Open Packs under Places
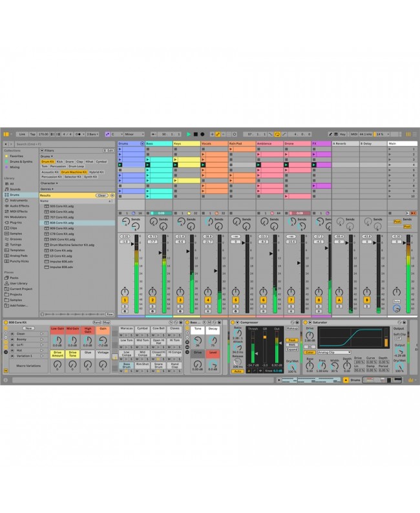The image size is (420, 513). (x=14, y=278)
